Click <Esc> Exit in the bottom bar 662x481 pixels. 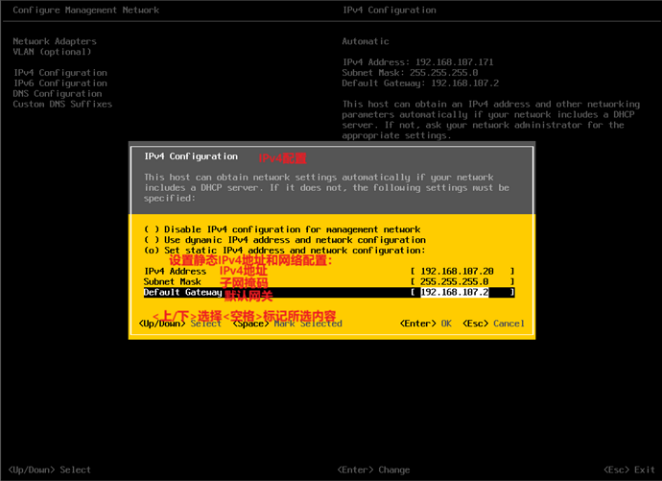[x=628, y=469]
